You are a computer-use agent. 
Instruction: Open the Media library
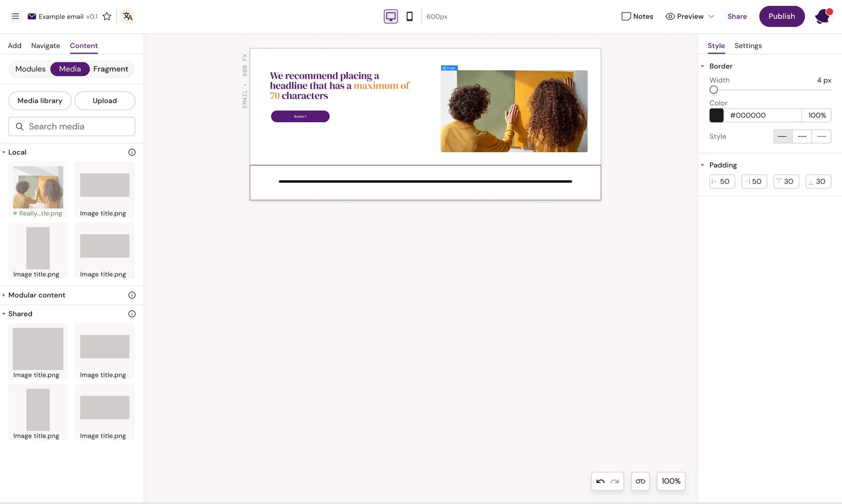[x=40, y=101]
